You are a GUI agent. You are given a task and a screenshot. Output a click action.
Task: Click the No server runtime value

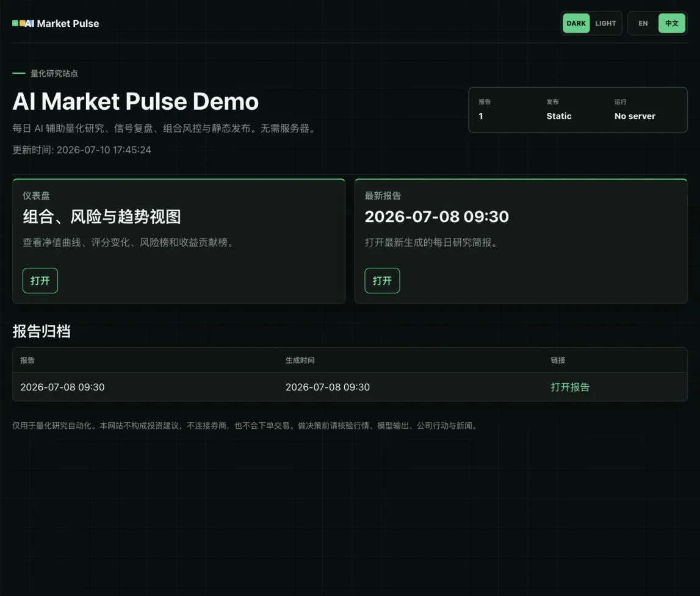click(635, 116)
